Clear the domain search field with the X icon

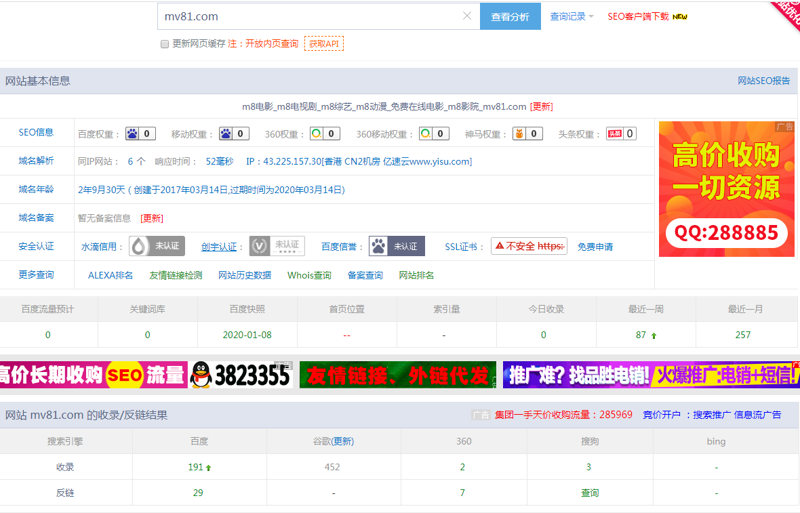coord(466,16)
